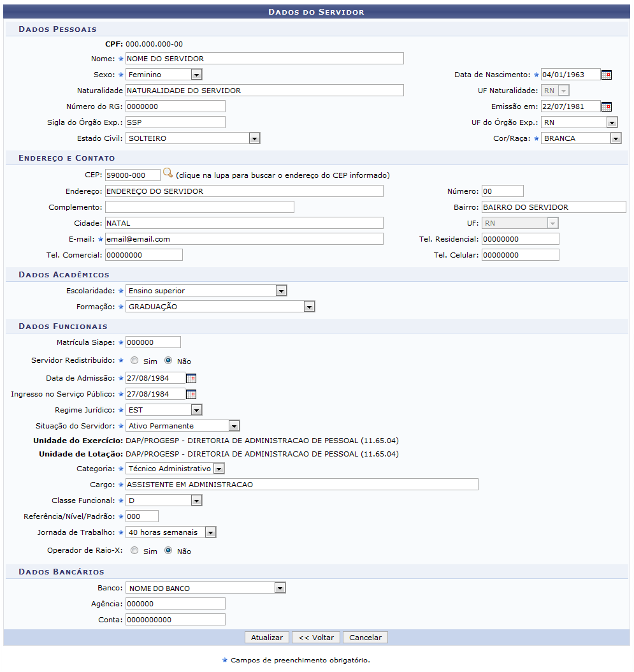Click the E-mail input field
Viewport: 634px width, 672px height.
244,239
